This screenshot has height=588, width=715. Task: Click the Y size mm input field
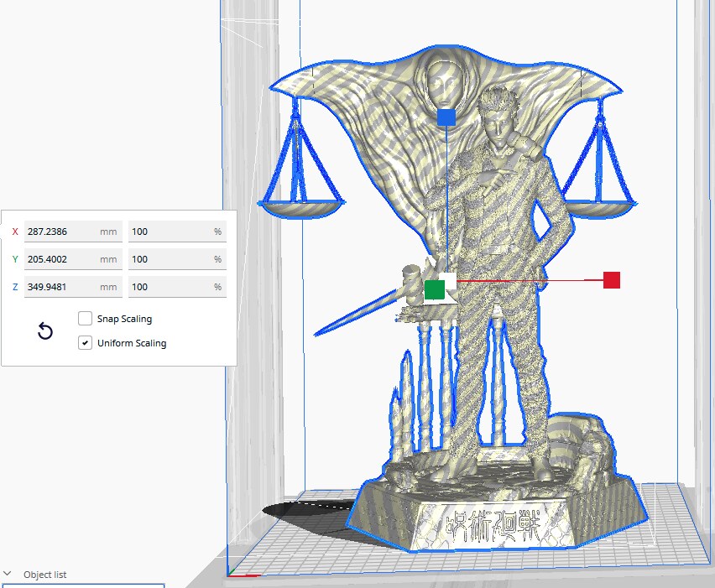pos(73,259)
